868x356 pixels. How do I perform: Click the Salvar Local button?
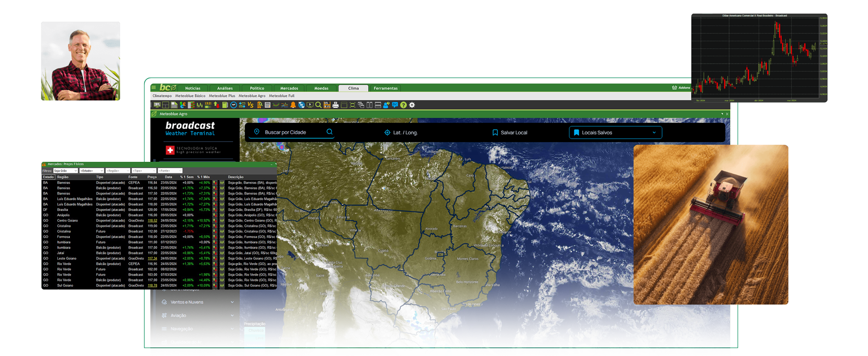pos(510,132)
